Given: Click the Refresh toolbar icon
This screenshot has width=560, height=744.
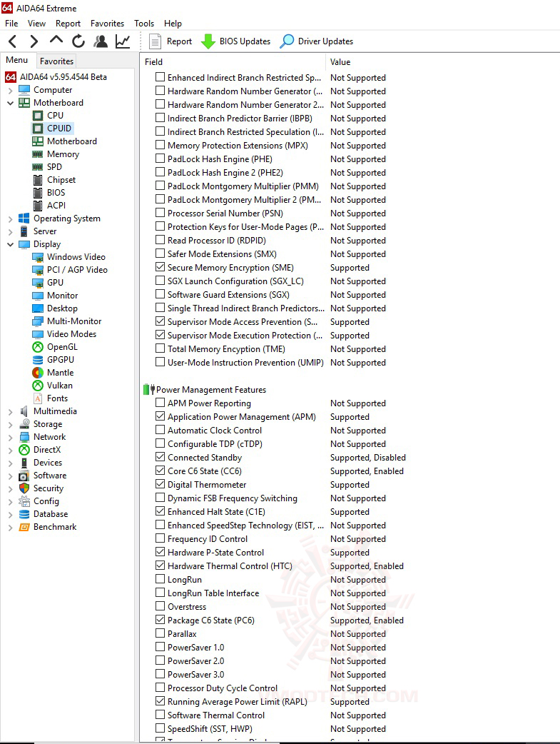Looking at the screenshot, I should [78, 41].
